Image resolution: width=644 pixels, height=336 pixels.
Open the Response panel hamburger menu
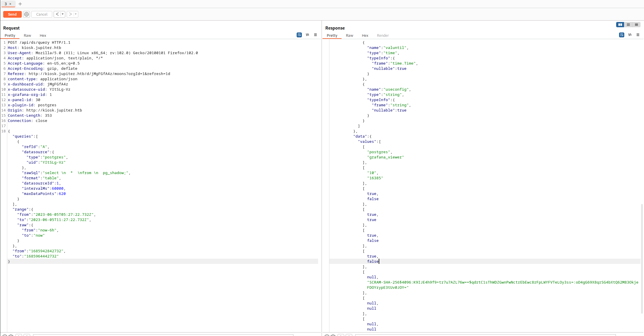[638, 35]
